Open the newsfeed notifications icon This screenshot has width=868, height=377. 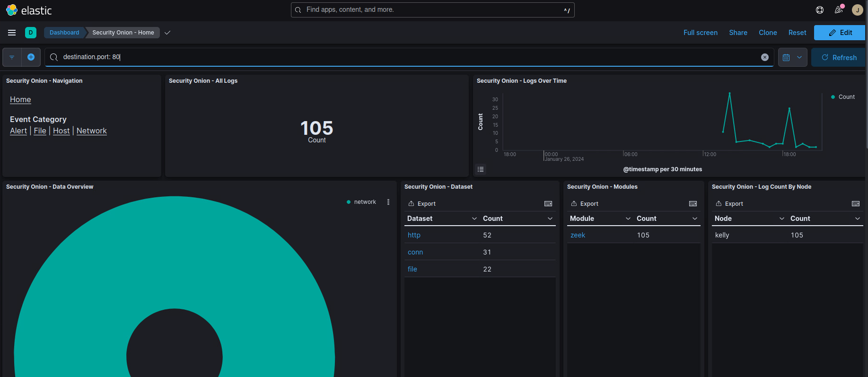point(839,10)
